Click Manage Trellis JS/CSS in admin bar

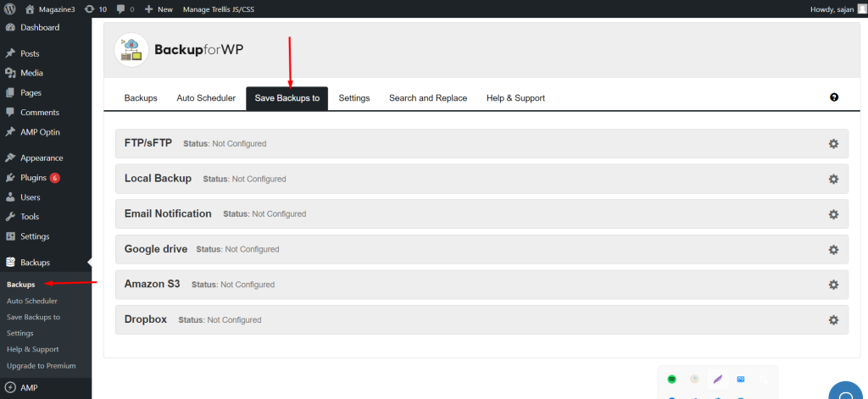219,8
